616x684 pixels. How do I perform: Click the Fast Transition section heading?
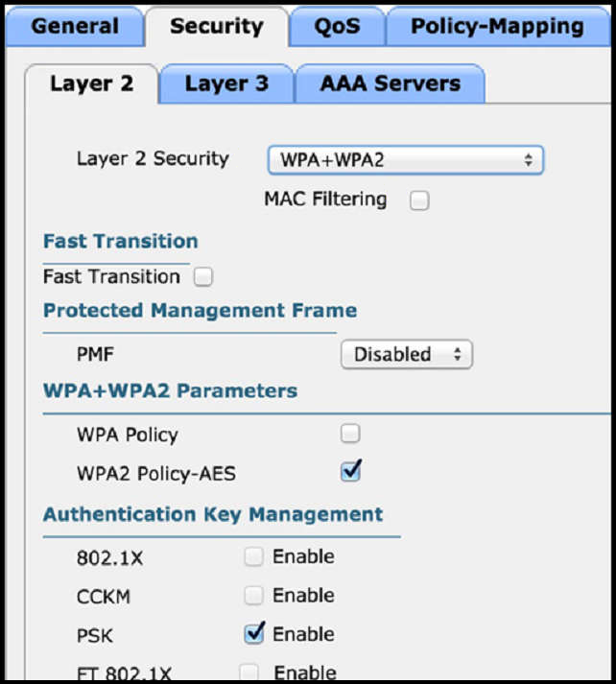pos(121,241)
